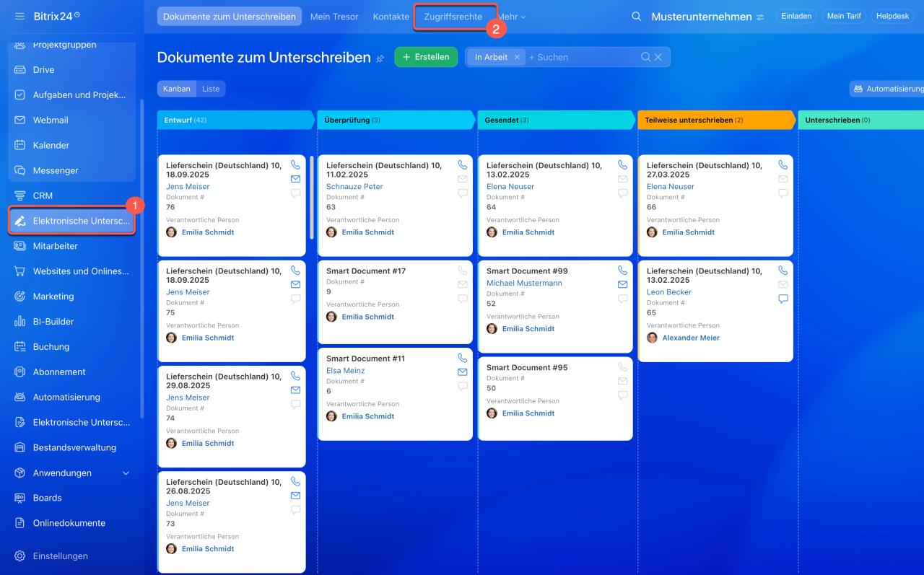Click phone icon on Smart Document #99 card
The height and width of the screenshot is (575, 924).
pyautogui.click(x=622, y=271)
